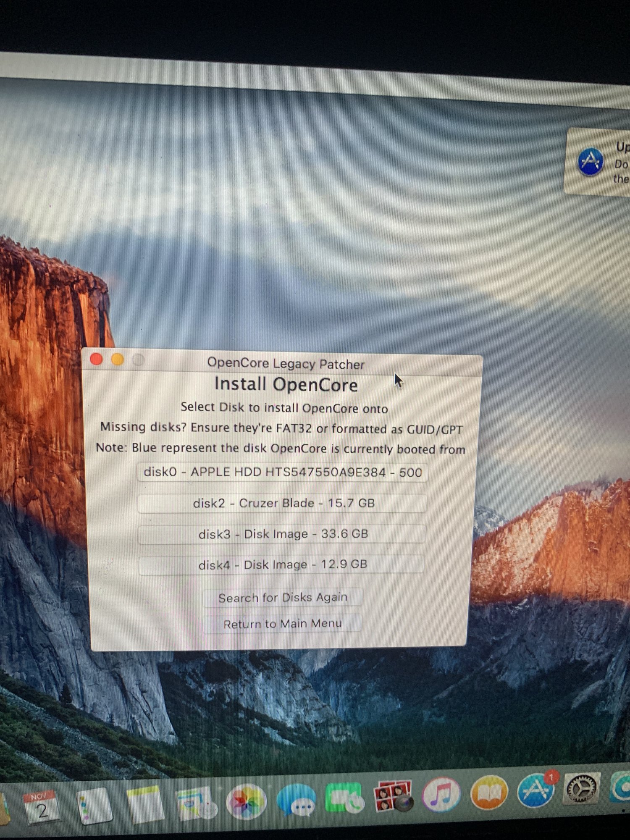The height and width of the screenshot is (840, 630).
Task: Click Search for Disks Again
Action: coord(282,597)
